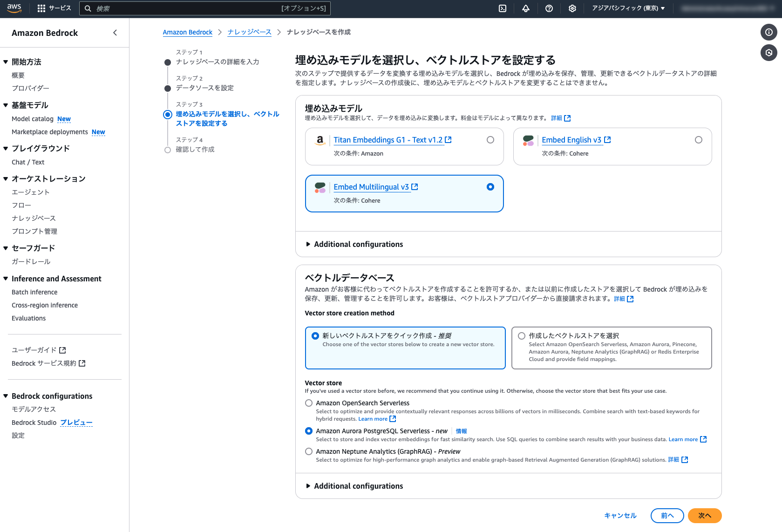Click the Aurora 情報 info link
This screenshot has height=532, width=782.
click(462, 431)
